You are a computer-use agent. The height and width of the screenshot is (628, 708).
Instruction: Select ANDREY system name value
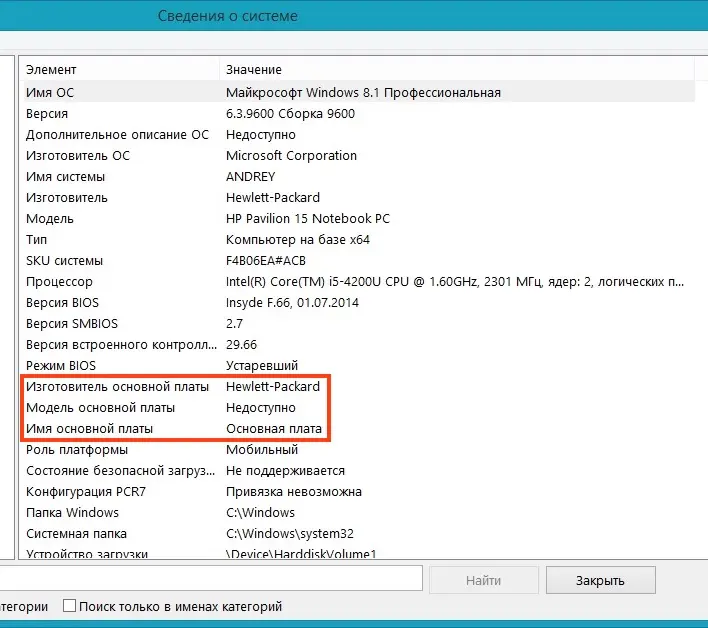[x=251, y=177]
